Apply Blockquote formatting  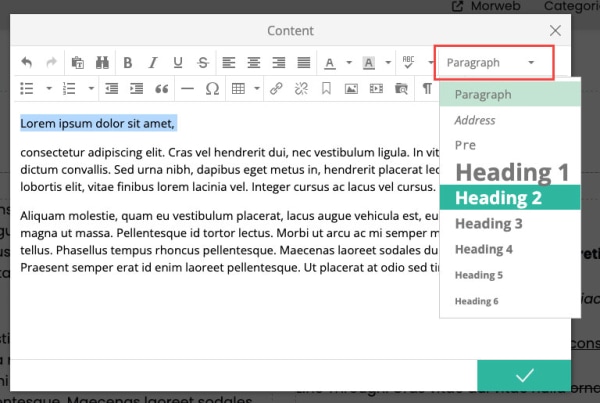coord(162,89)
